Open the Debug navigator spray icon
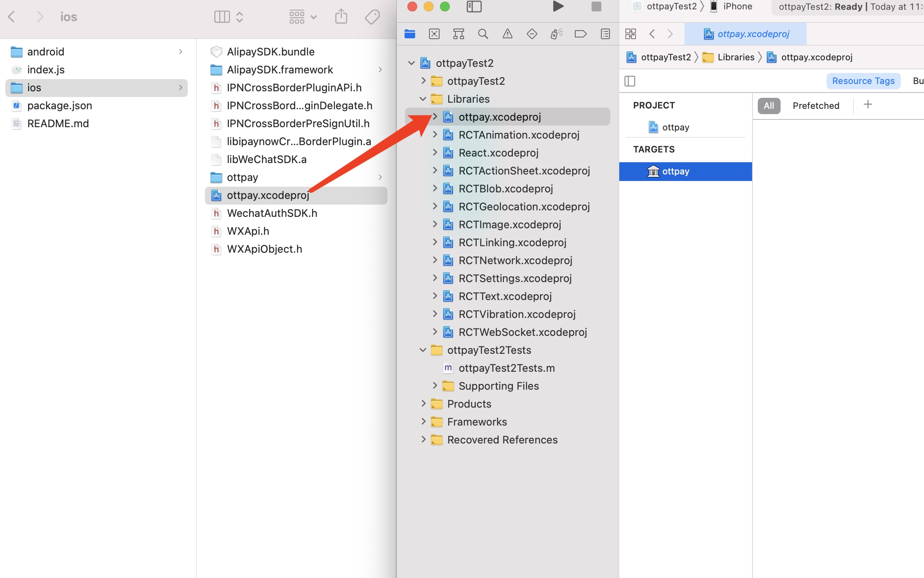The width and height of the screenshot is (924, 578). coord(557,34)
